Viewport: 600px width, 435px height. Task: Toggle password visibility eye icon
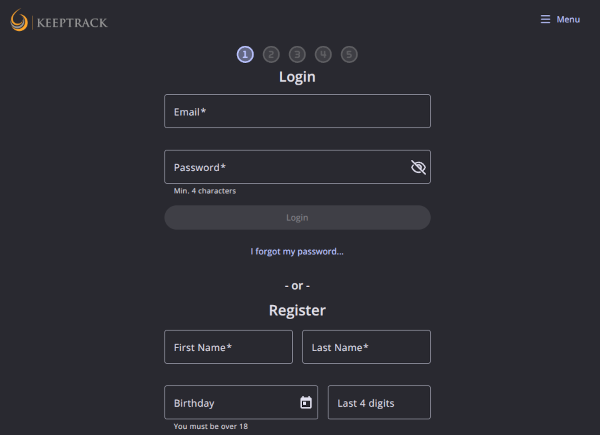coord(418,167)
